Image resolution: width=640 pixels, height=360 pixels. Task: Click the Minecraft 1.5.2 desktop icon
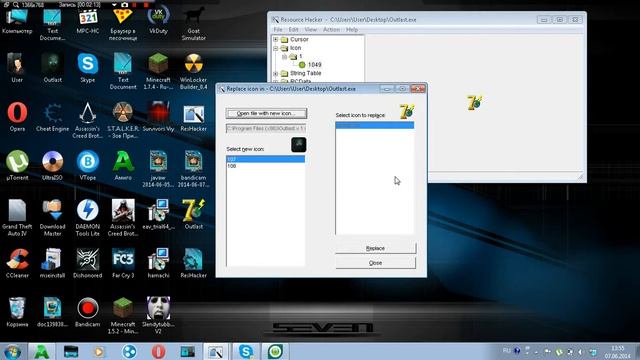tap(123, 316)
